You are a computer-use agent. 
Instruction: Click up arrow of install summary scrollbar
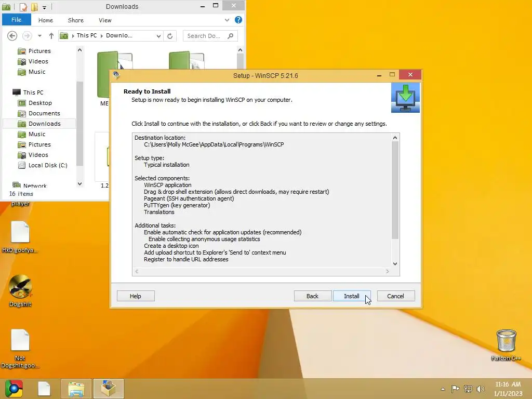(395, 138)
